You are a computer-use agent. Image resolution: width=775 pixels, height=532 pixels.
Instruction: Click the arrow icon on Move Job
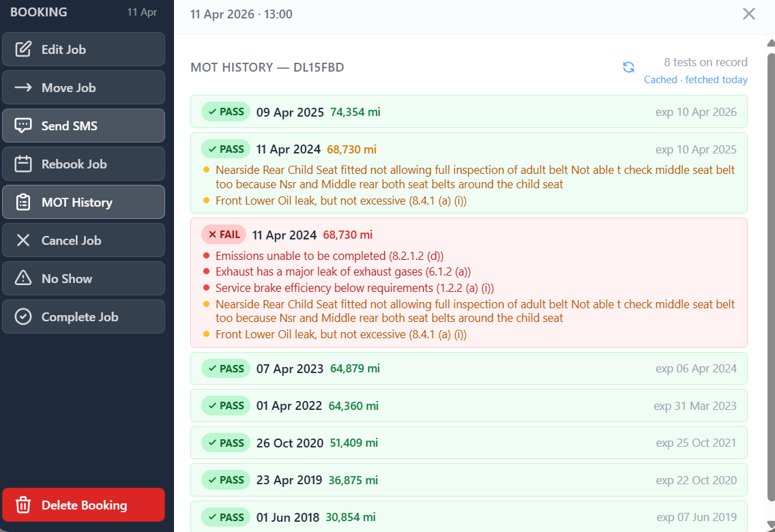click(23, 87)
